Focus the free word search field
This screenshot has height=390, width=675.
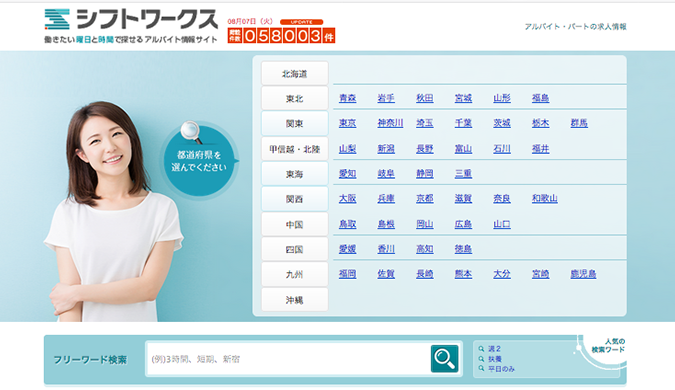[288, 359]
